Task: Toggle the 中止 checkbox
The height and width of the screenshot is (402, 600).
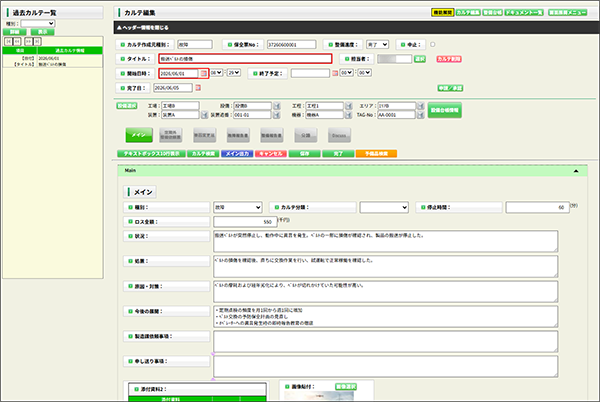Action: point(432,44)
